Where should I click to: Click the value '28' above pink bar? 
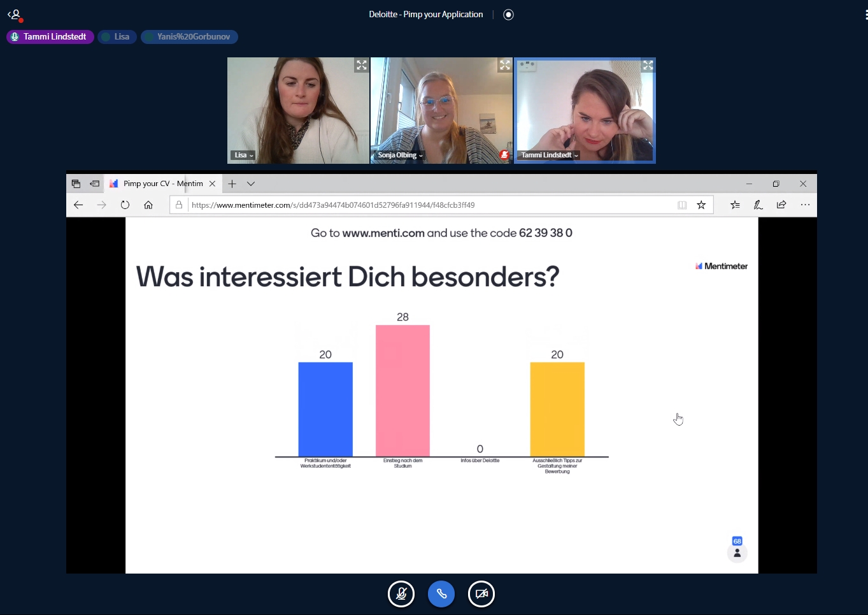point(402,317)
